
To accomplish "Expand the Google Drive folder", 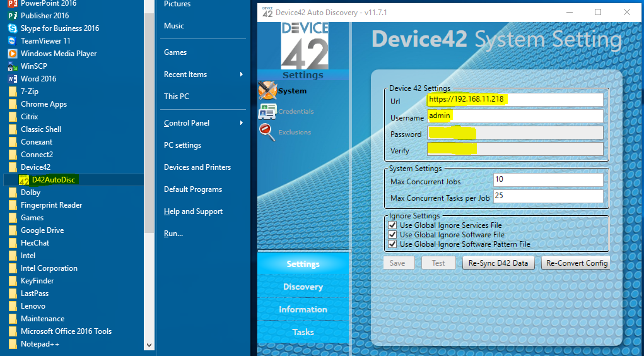I will tap(36, 230).
